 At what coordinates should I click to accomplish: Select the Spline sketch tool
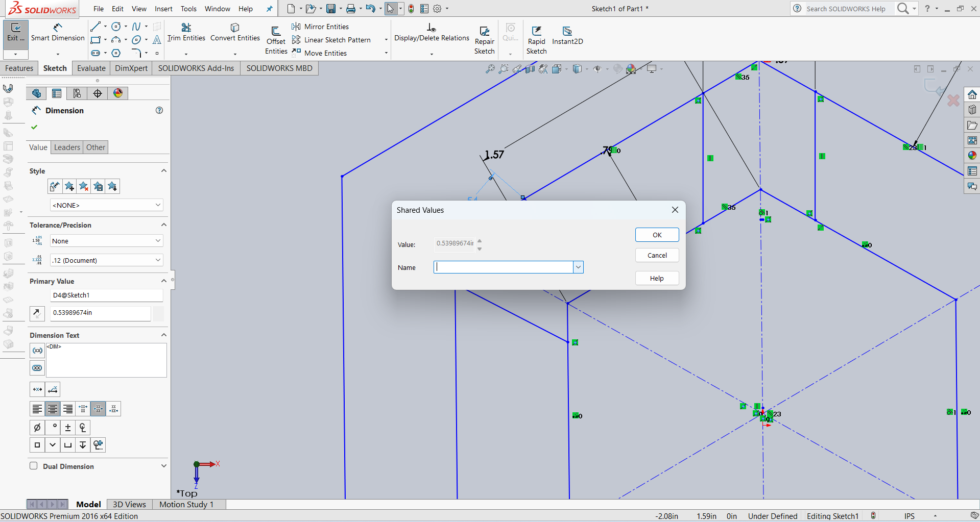(136, 26)
